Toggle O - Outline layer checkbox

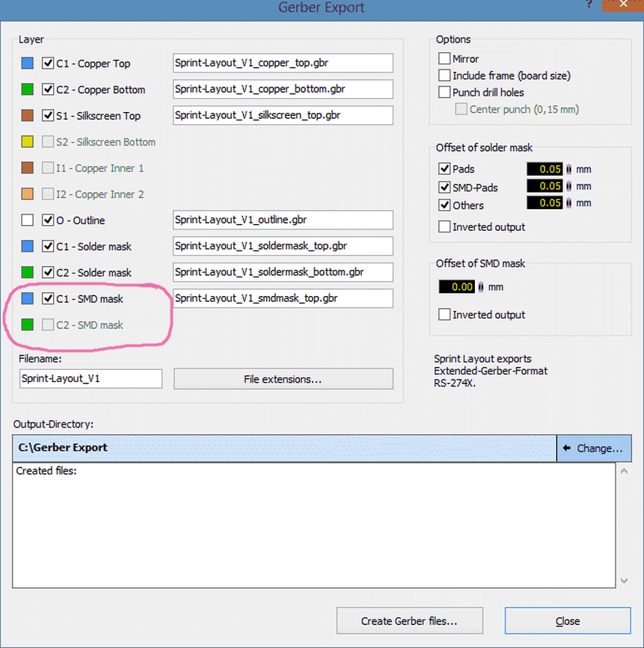pyautogui.click(x=48, y=220)
